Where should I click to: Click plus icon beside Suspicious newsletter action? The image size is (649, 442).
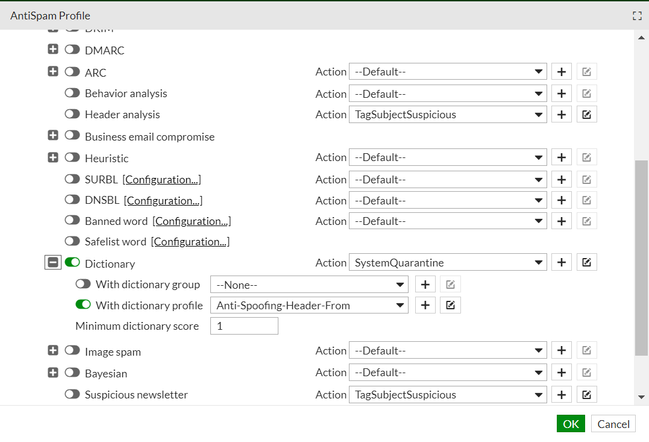[562, 395]
